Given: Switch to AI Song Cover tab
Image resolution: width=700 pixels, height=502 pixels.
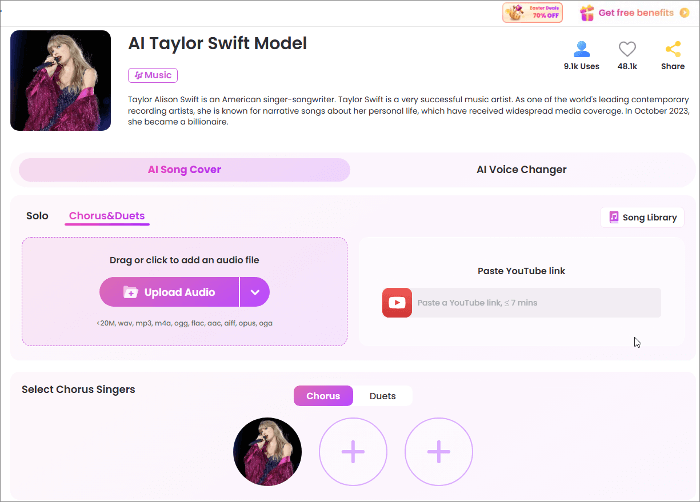Looking at the screenshot, I should [184, 170].
